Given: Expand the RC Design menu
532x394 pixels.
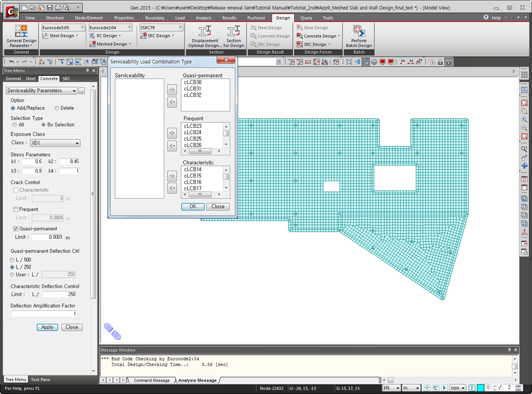Looking at the screenshot, I should tap(105, 36).
